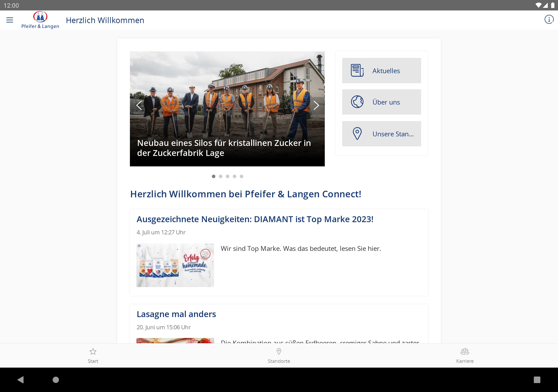Click header title 'Herzlich Willkommen'

[x=105, y=20]
